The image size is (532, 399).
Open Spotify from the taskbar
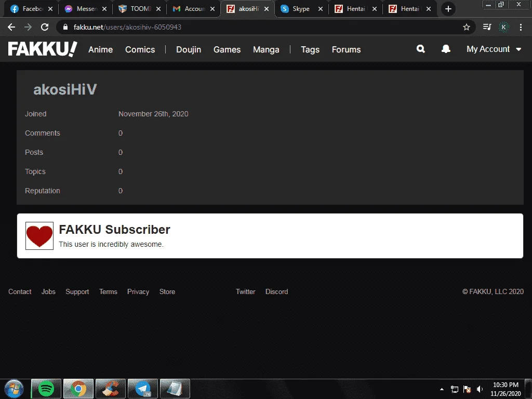[46, 389]
